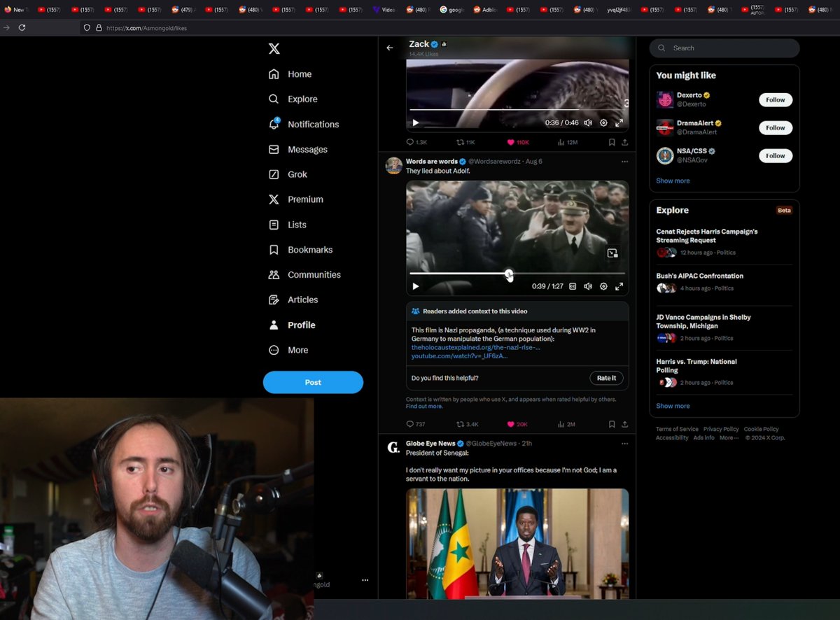Bookmark the post with 110K likes
Screen dimensions: 840x620
[x=612, y=142]
